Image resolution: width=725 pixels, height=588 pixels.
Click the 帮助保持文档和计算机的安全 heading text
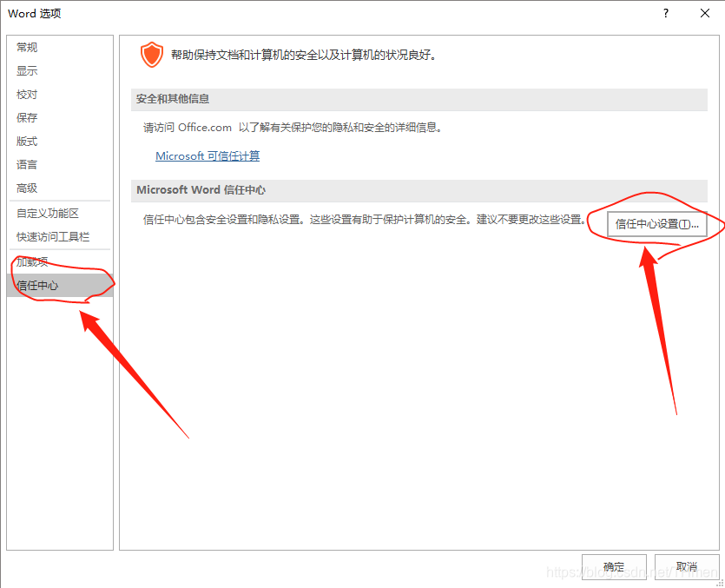click(303, 55)
